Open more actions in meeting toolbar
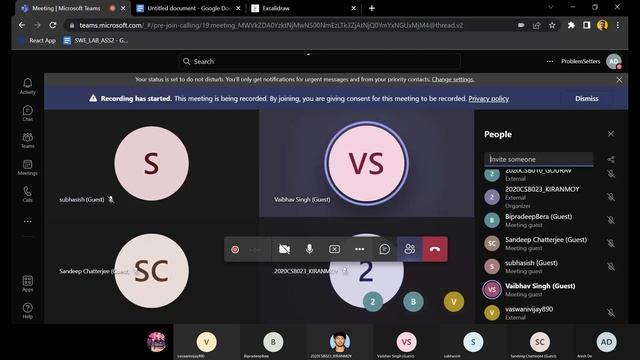The height and width of the screenshot is (360, 640). (x=359, y=249)
